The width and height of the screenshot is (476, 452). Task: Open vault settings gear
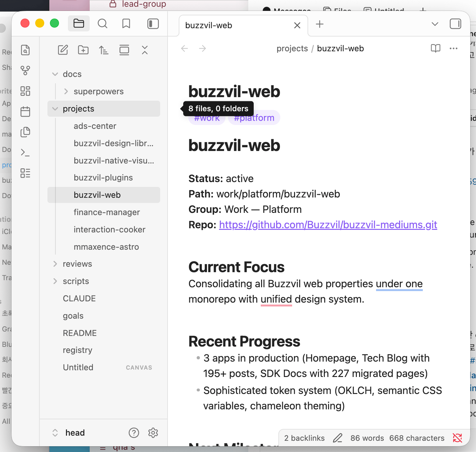pyautogui.click(x=153, y=433)
